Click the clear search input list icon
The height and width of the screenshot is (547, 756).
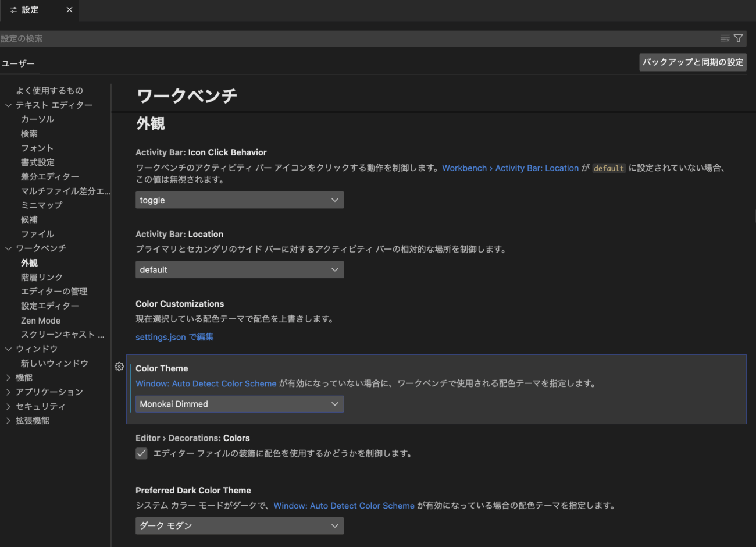[725, 38]
